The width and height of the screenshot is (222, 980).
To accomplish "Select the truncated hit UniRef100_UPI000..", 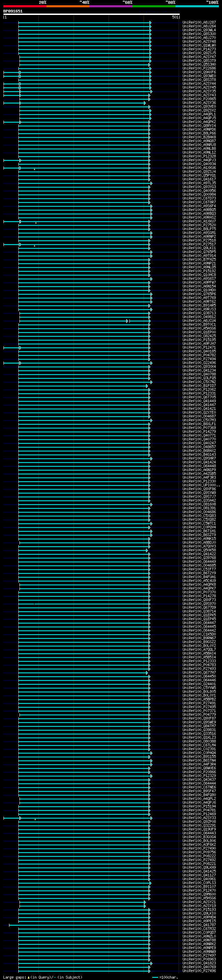I will (201, 485).
